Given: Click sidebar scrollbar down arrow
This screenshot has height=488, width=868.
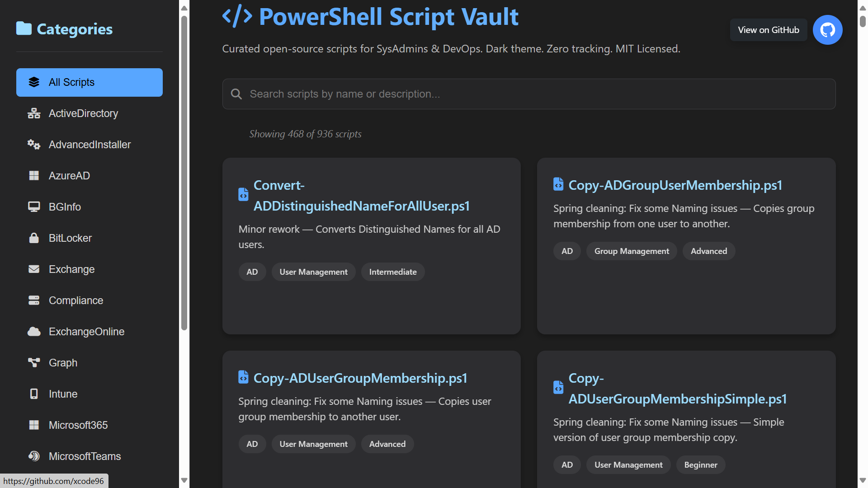Looking at the screenshot, I should click(184, 480).
